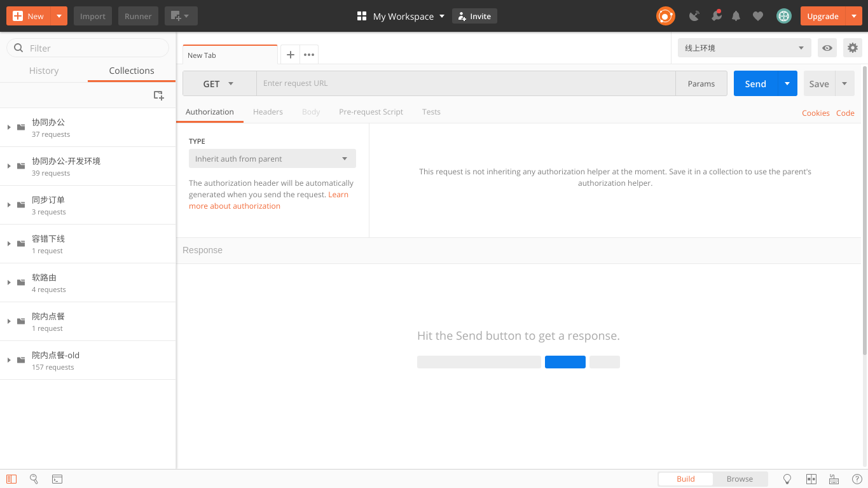Click the new collection icon
The image size is (868, 488).
[x=158, y=95]
